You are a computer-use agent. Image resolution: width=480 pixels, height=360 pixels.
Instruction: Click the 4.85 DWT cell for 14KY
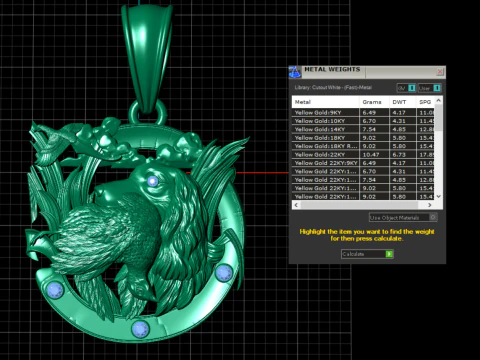pos(403,129)
